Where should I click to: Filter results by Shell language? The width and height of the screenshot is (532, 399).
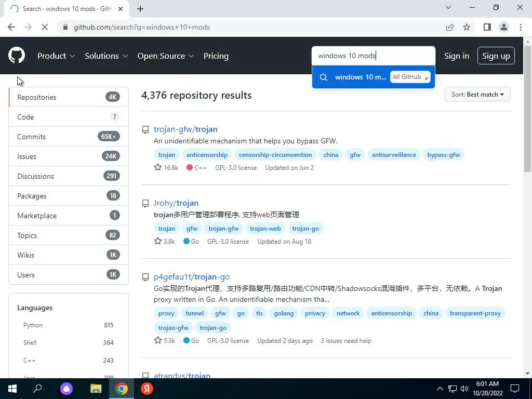pos(69,343)
